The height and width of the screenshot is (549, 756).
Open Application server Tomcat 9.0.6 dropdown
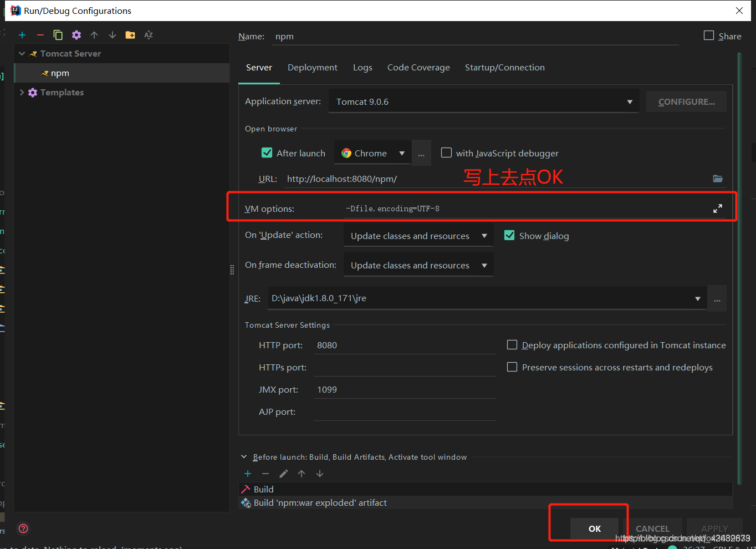coord(484,101)
